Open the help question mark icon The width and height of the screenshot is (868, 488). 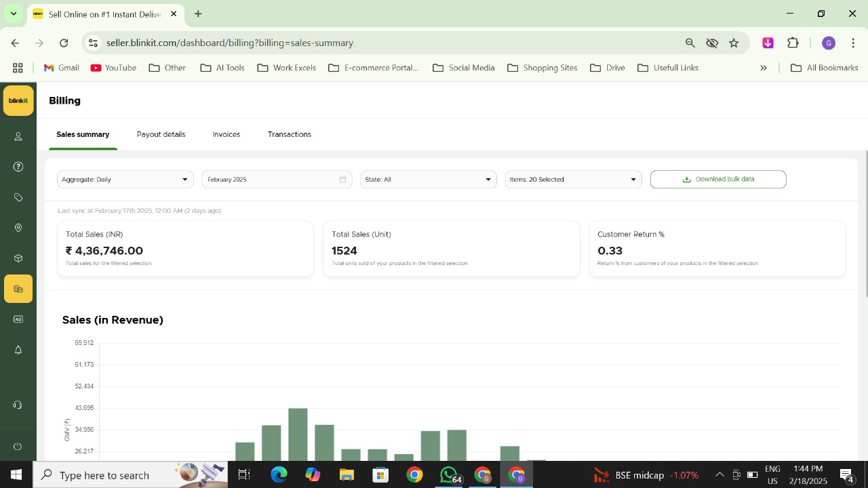pos(18,167)
